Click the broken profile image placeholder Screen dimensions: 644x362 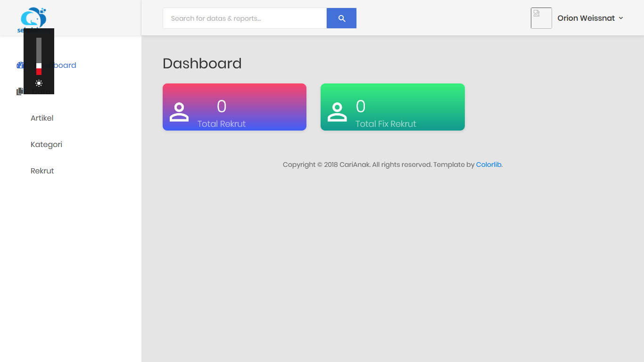541,18
